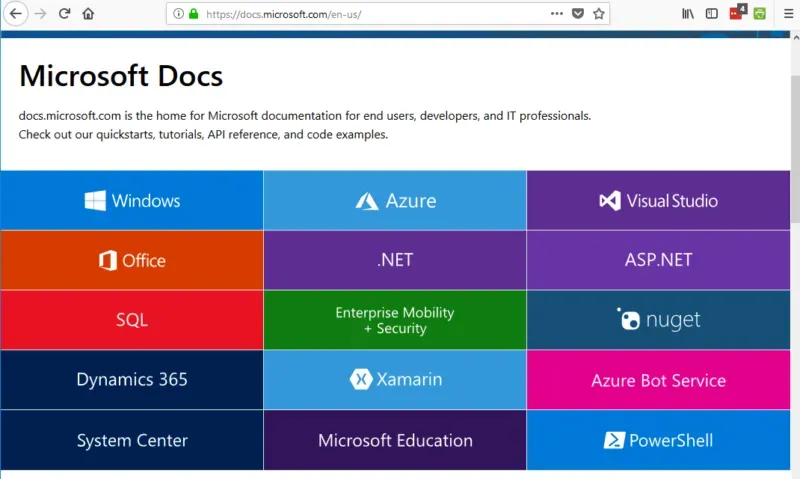Bookmark this page with the star icon
The height and width of the screenshot is (479, 800).
tap(599, 14)
